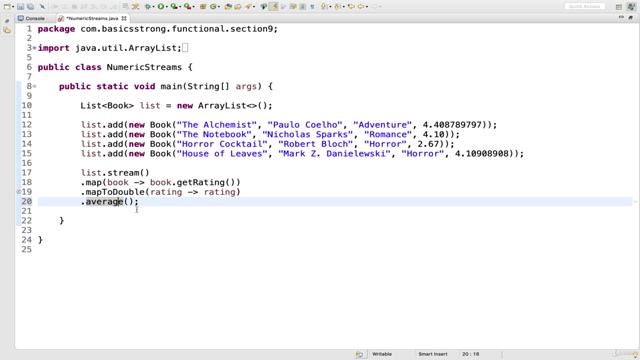Click the Save All icon
Viewport: 640px width, 360px height.
point(30,7)
